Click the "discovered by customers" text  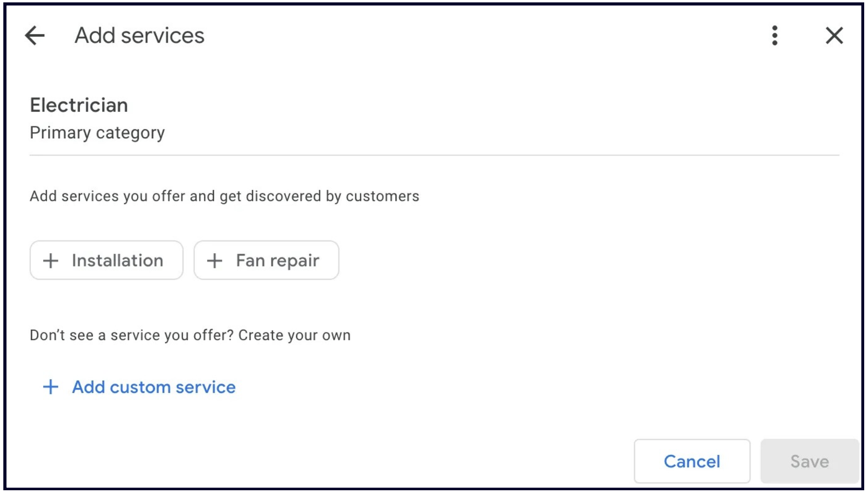(x=332, y=196)
